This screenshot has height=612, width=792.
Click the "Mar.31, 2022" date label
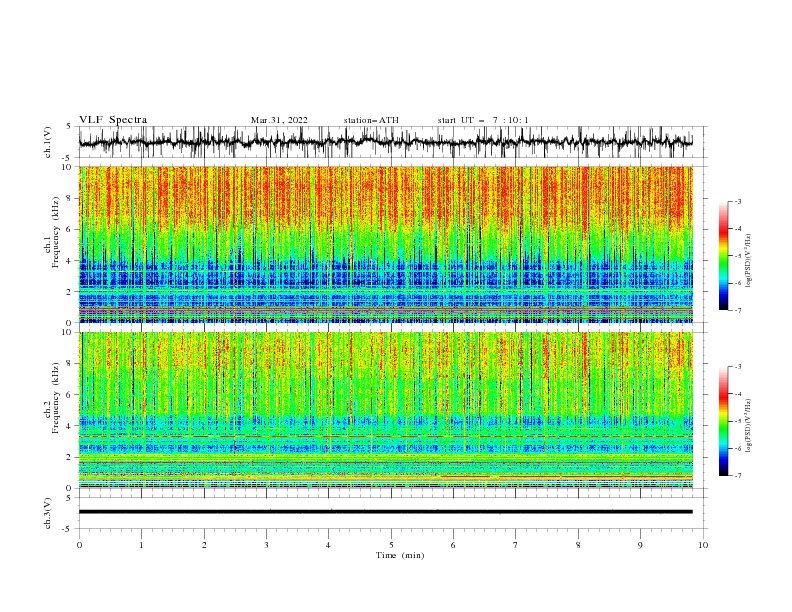pos(279,120)
